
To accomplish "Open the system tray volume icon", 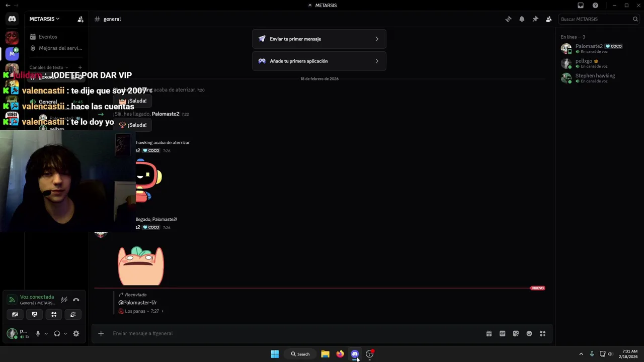I will click(x=610, y=354).
